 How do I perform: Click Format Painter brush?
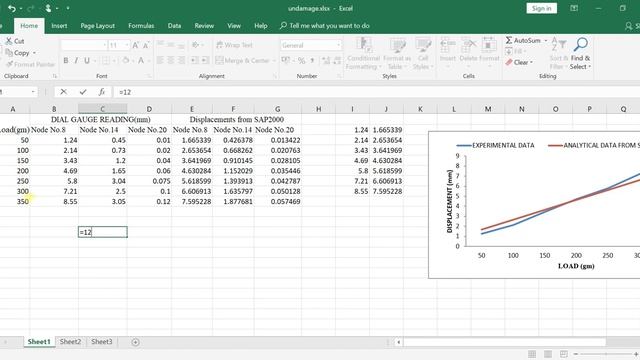pos(9,64)
